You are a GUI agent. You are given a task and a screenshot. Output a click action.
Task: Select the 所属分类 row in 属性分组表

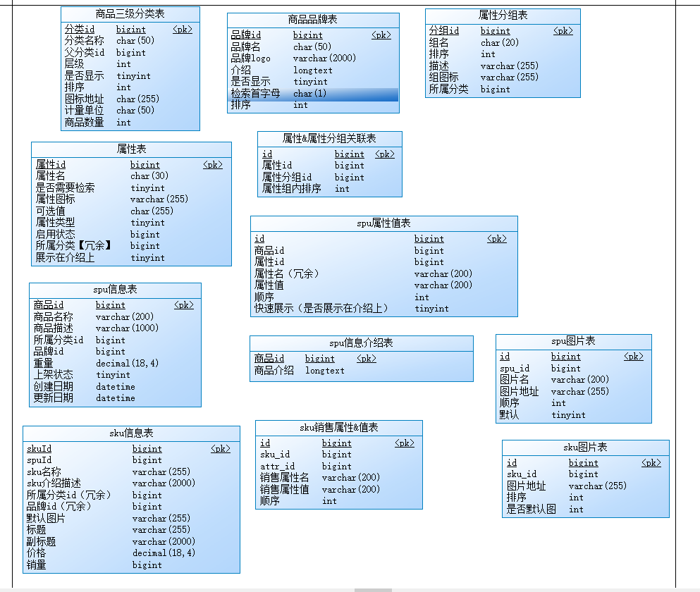point(503,90)
